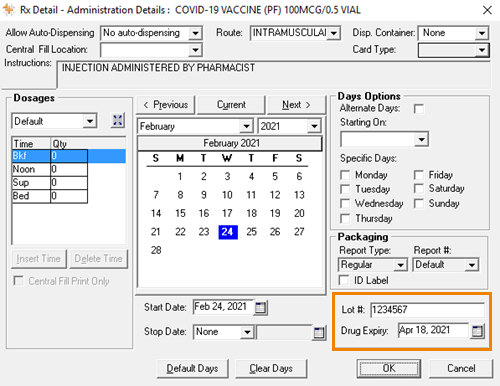Open the Card Type dropdown

click(482, 50)
